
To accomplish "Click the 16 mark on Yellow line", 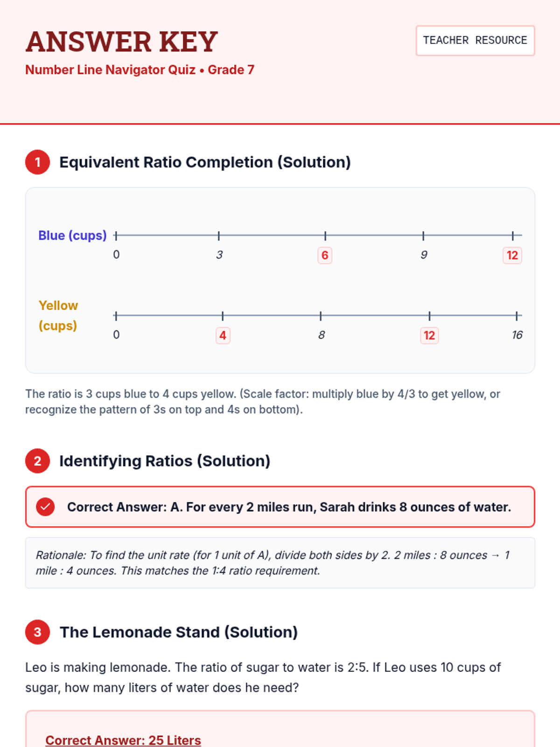I will tap(517, 335).
